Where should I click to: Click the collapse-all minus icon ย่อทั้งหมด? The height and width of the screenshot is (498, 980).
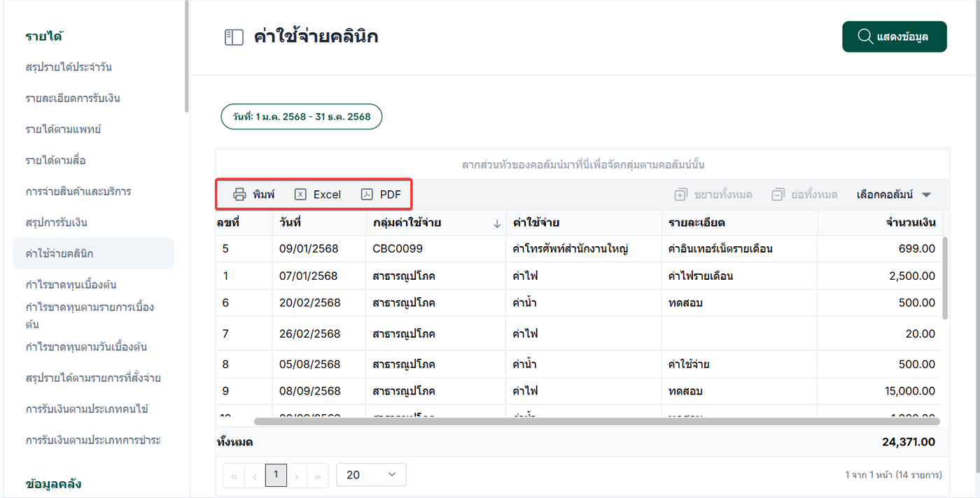(778, 194)
